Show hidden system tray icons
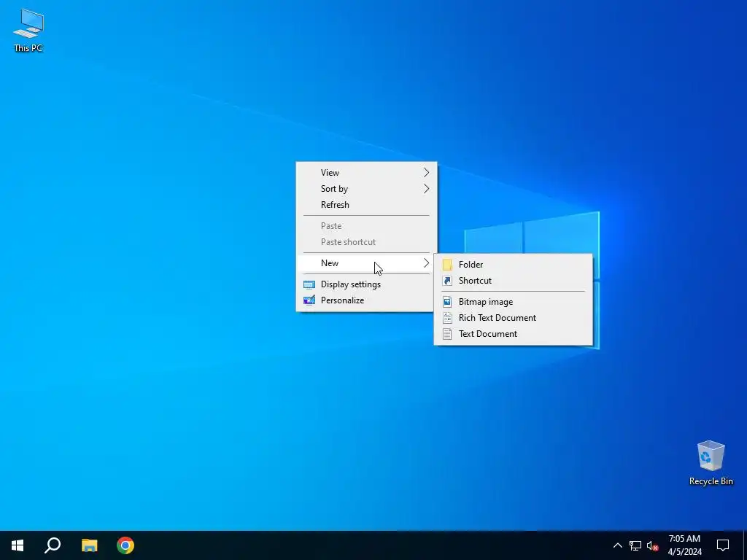Screen dimensions: 747x560 pyautogui.click(x=617, y=545)
